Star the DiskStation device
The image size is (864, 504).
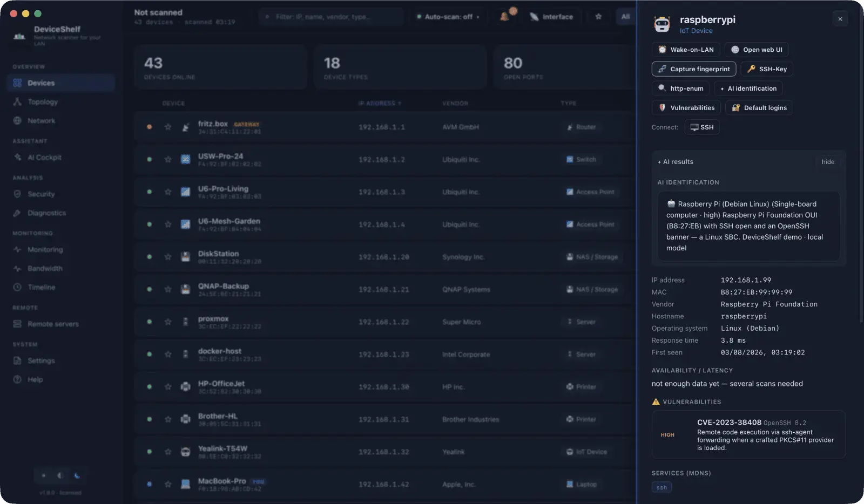click(168, 257)
